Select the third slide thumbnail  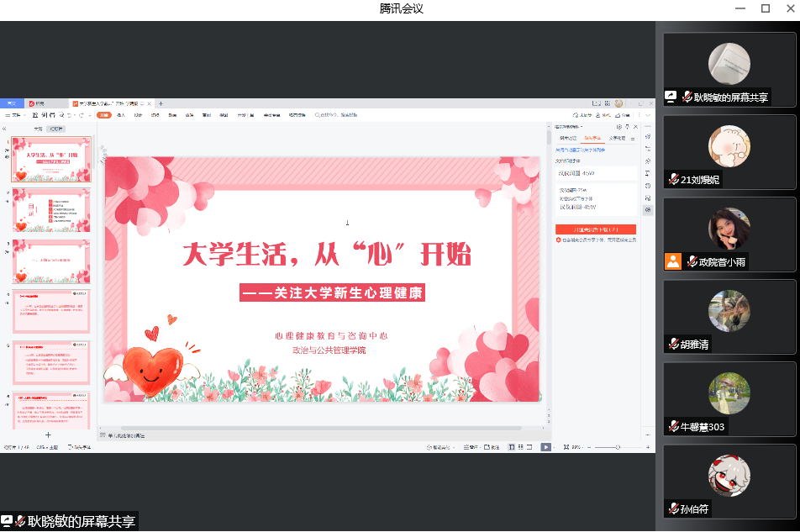[x=51, y=261]
